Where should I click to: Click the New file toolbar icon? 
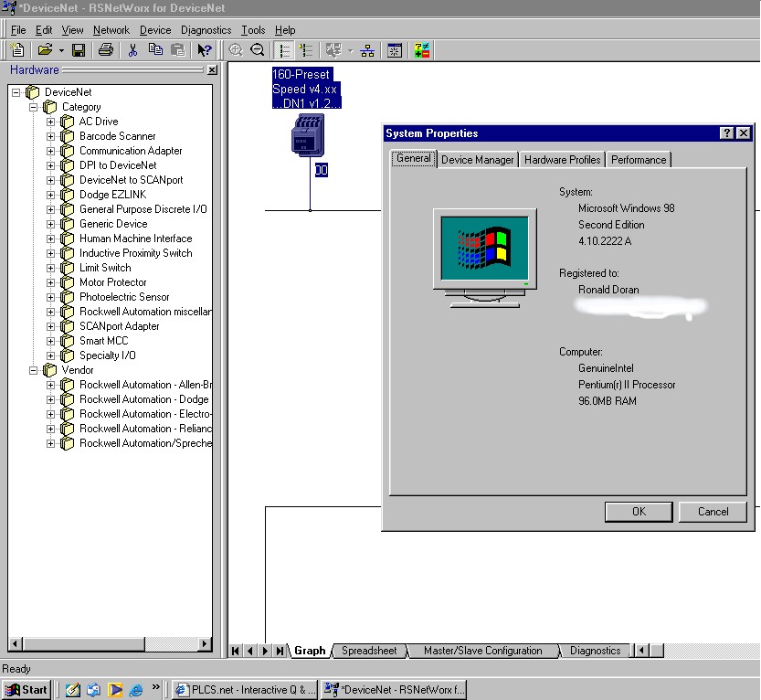pyautogui.click(x=17, y=50)
